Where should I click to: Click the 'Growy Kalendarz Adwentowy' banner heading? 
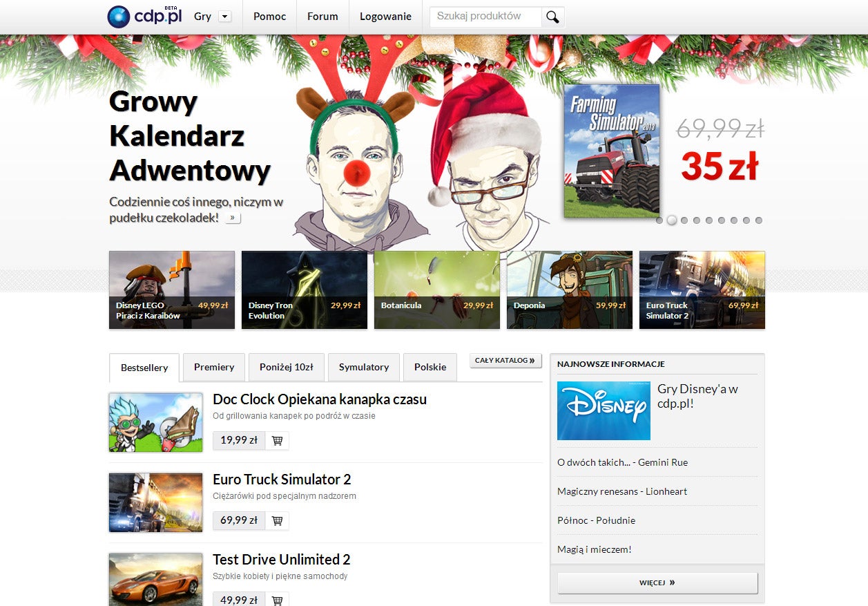coord(190,135)
